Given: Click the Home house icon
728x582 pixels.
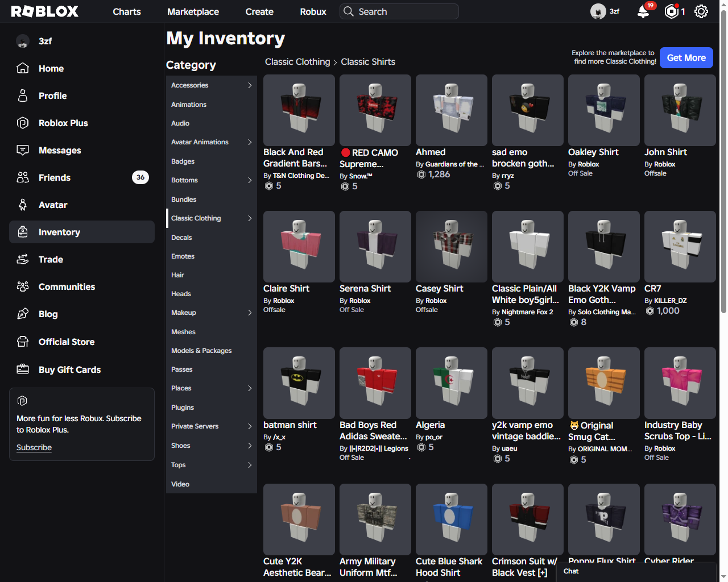Looking at the screenshot, I should (x=23, y=68).
